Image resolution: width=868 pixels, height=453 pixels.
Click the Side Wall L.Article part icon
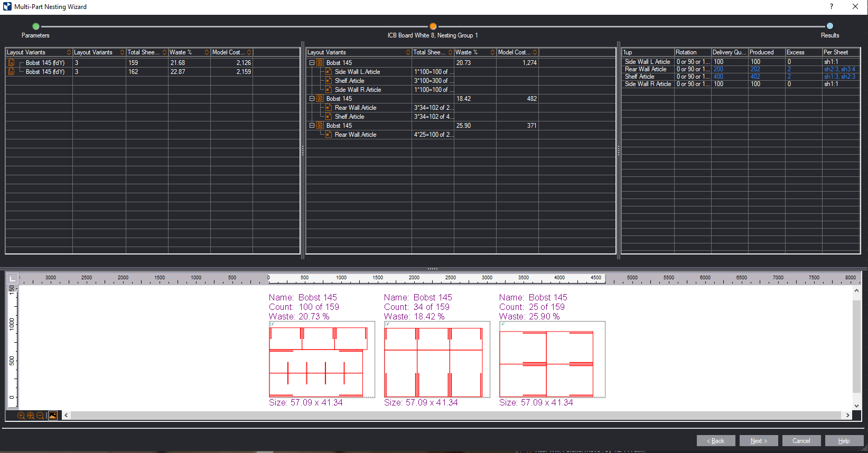[x=329, y=71]
